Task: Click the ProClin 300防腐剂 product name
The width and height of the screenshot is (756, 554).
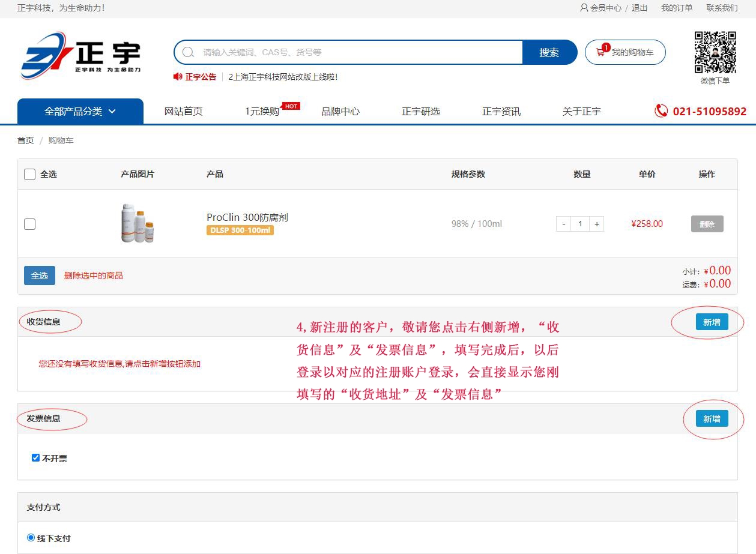Action: tap(247, 217)
